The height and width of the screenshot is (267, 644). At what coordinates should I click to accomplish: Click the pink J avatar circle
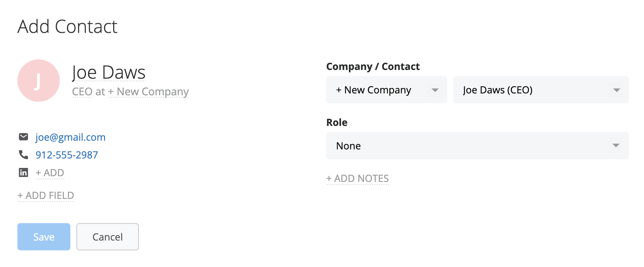39,81
